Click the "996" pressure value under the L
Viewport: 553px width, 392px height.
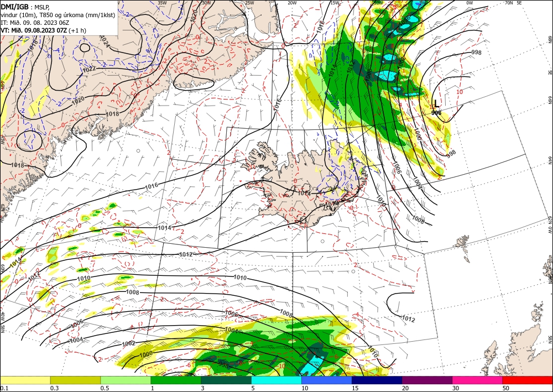pyautogui.click(x=436, y=113)
